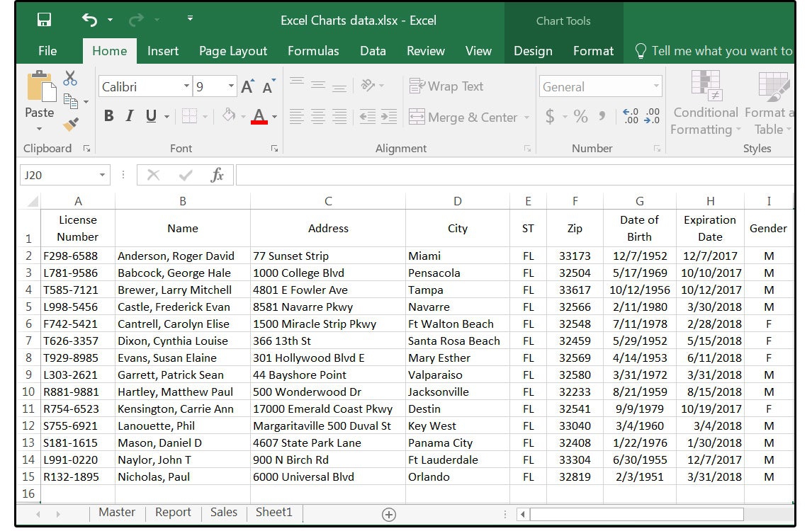Open the Calibri font name dropdown
The width and height of the screenshot is (812, 531).
coord(186,87)
